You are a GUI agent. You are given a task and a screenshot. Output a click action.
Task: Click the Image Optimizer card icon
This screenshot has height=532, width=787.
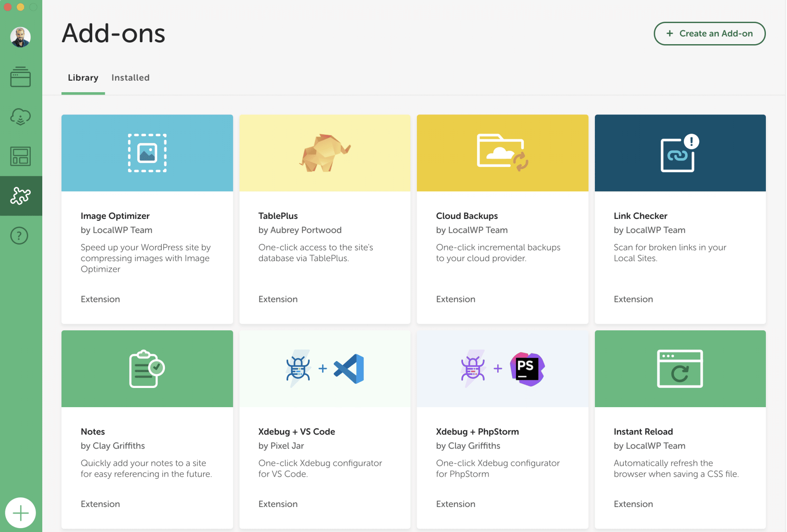[x=147, y=153]
